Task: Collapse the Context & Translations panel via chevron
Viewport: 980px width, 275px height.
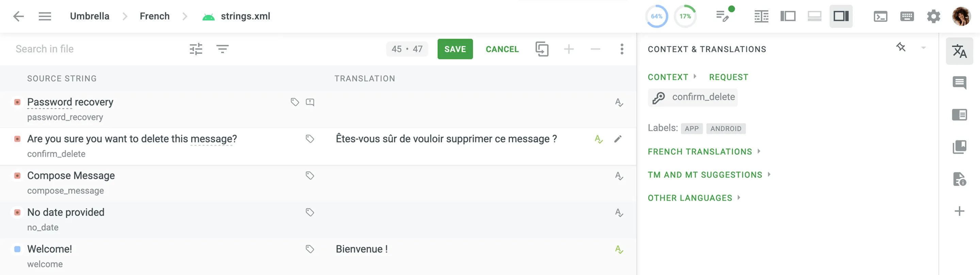Action: [922, 49]
